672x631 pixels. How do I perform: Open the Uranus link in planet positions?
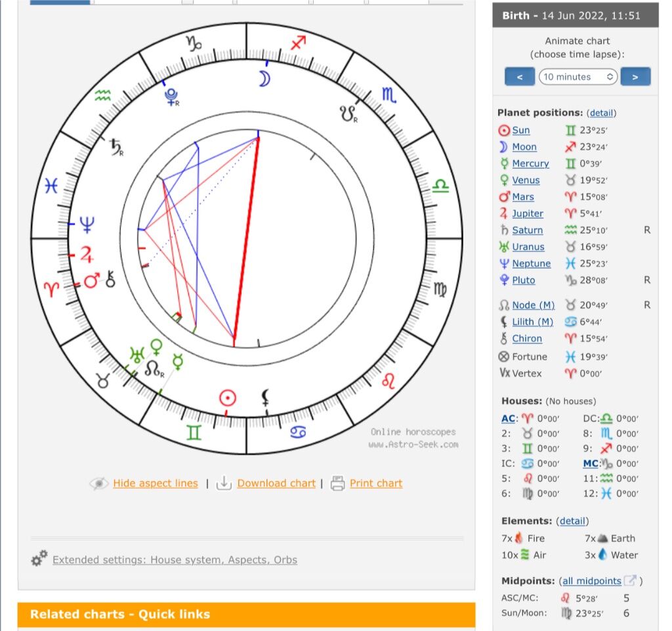(x=528, y=247)
